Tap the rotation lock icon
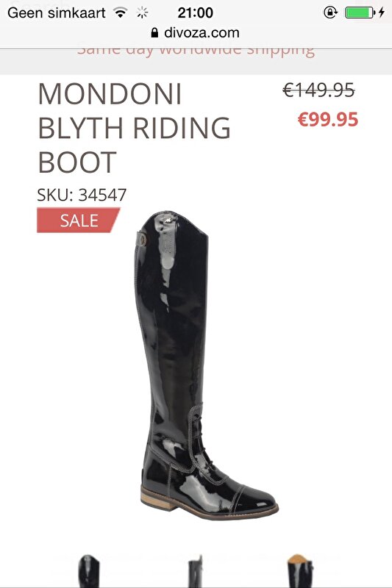Image resolution: width=392 pixels, height=588 pixels. click(330, 12)
